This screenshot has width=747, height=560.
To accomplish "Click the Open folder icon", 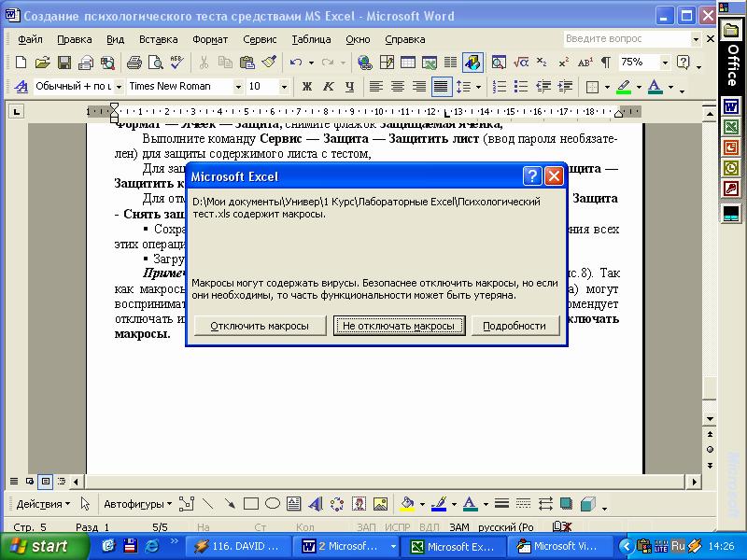I will [42, 63].
